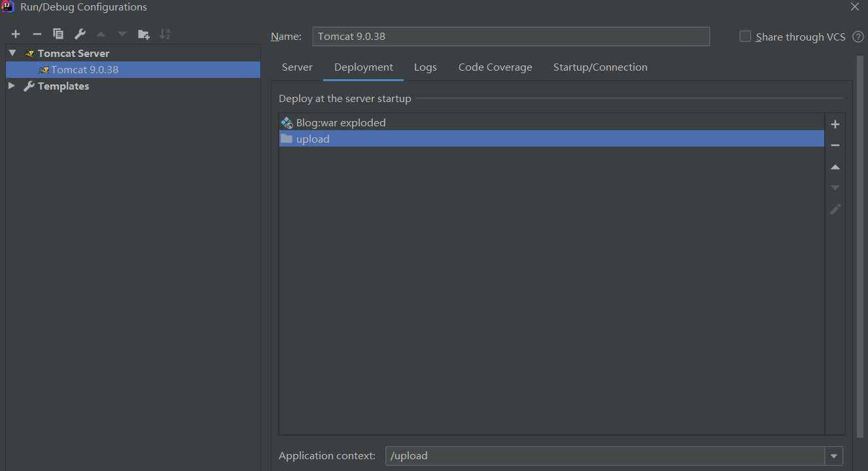Copy the selected configuration
The width and height of the screenshot is (868, 471).
[58, 34]
